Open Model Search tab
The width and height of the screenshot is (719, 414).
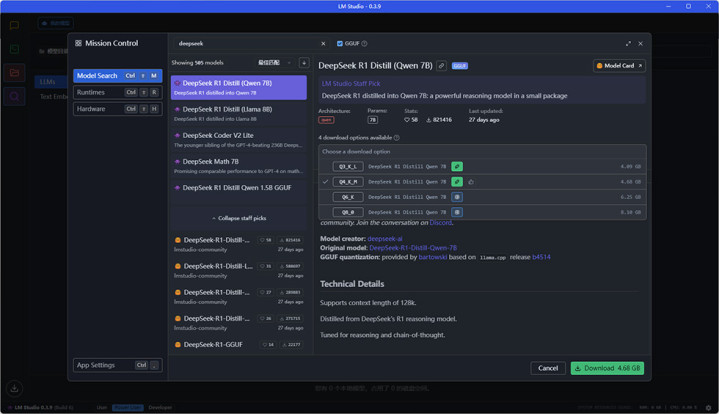tap(117, 76)
